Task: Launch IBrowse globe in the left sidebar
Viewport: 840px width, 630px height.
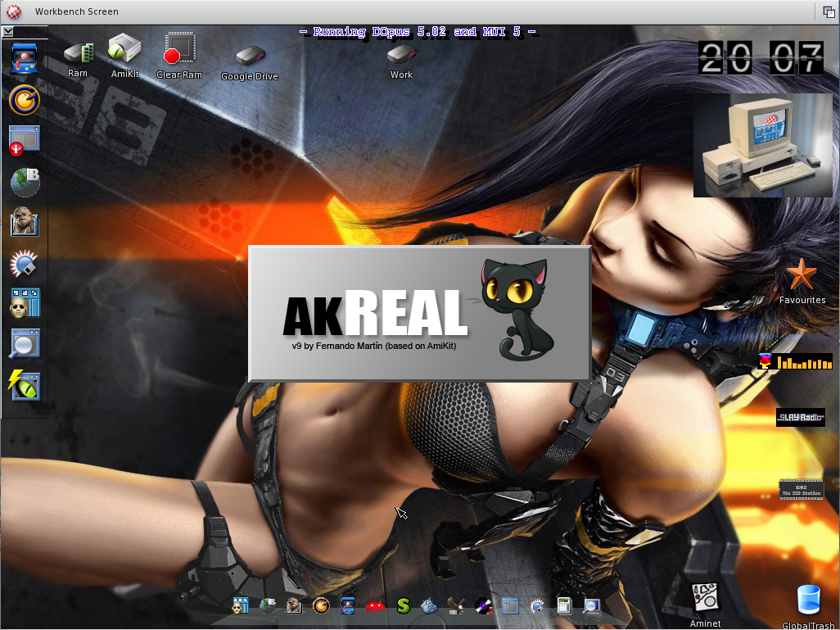Action: (25, 183)
